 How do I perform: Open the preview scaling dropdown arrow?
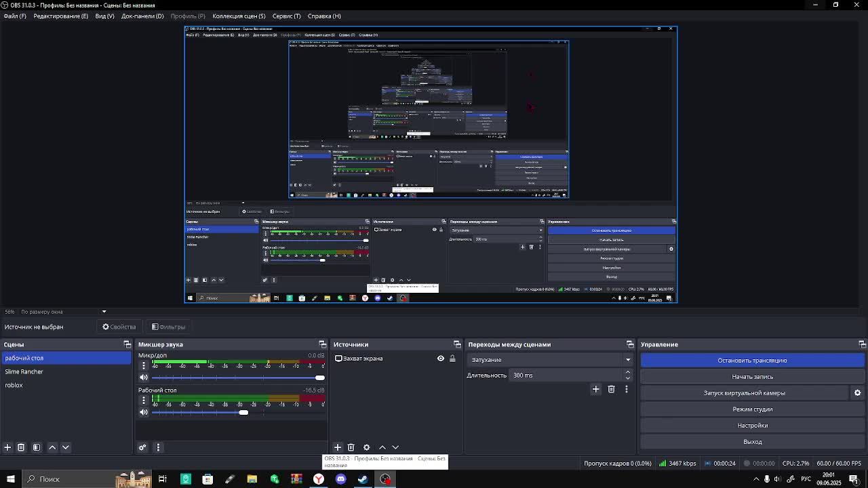coord(104,312)
